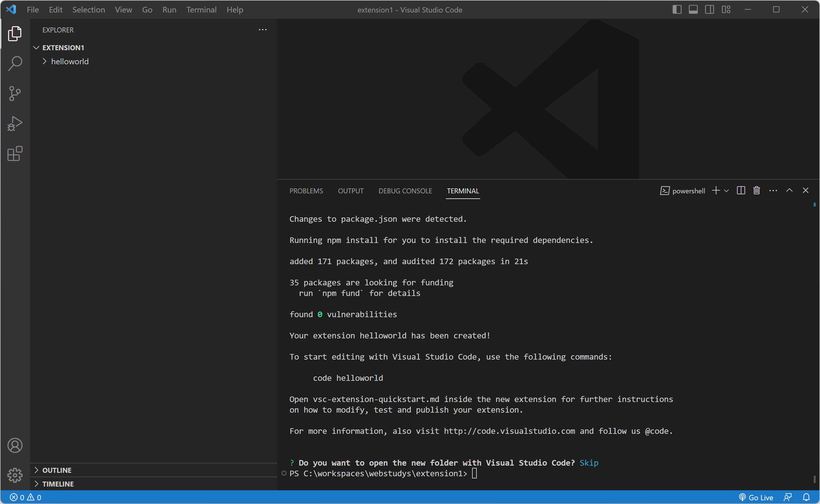Kill terminal with trash icon
The width and height of the screenshot is (820, 504).
(756, 190)
